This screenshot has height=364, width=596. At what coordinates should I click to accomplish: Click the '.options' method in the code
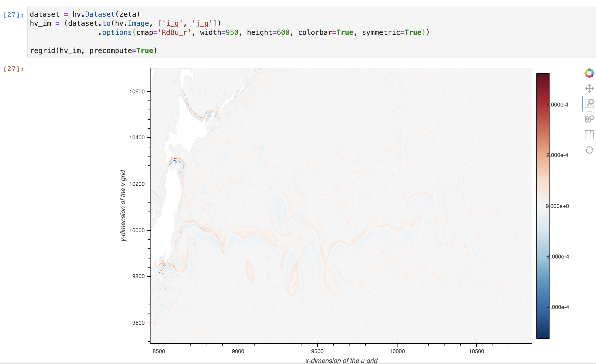[115, 33]
